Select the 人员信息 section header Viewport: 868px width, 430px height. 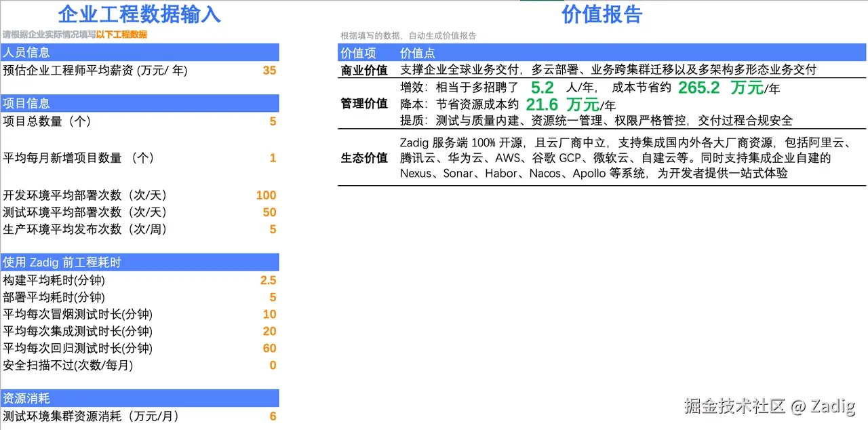click(x=140, y=52)
